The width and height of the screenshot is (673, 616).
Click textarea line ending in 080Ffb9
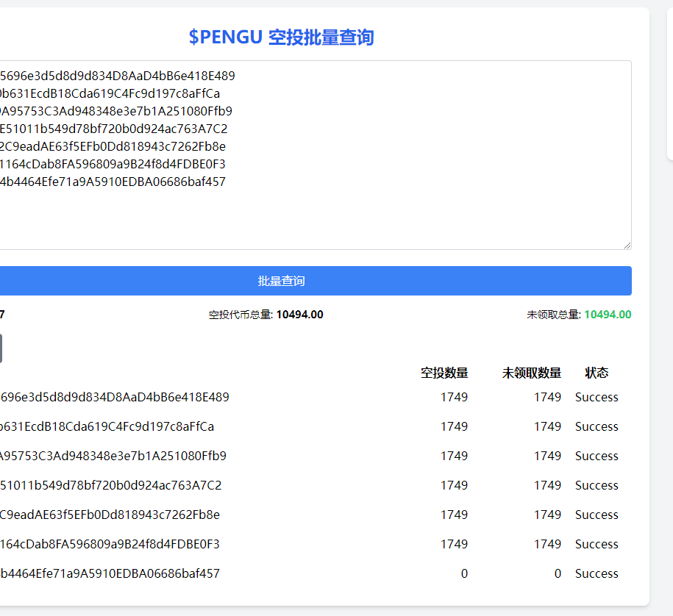click(116, 111)
